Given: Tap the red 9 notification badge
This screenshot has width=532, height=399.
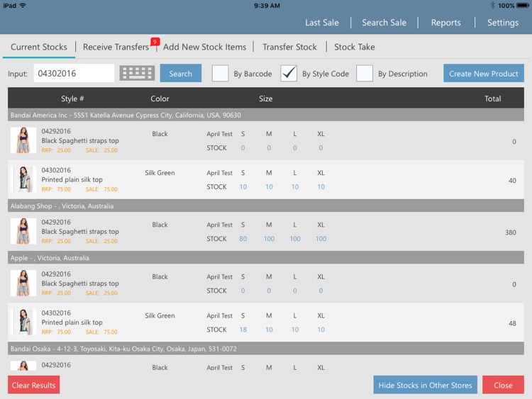Looking at the screenshot, I should [x=155, y=42].
